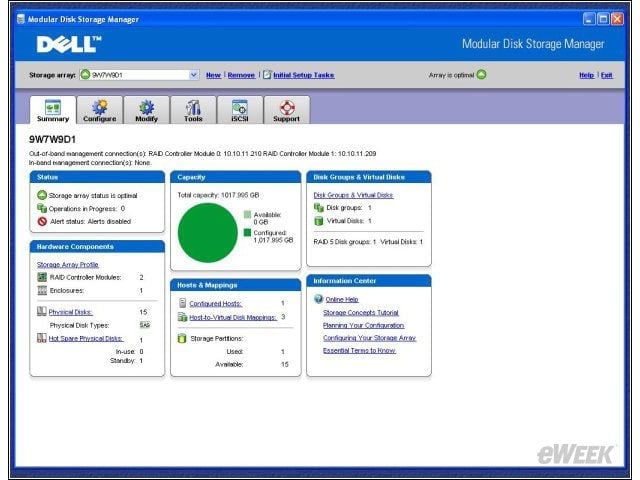
Task: Expand the storage array dropdown arrow
Action: pyautogui.click(x=194, y=75)
